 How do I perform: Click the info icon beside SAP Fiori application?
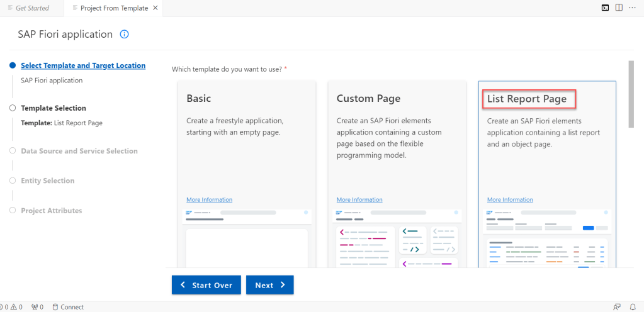[124, 35]
